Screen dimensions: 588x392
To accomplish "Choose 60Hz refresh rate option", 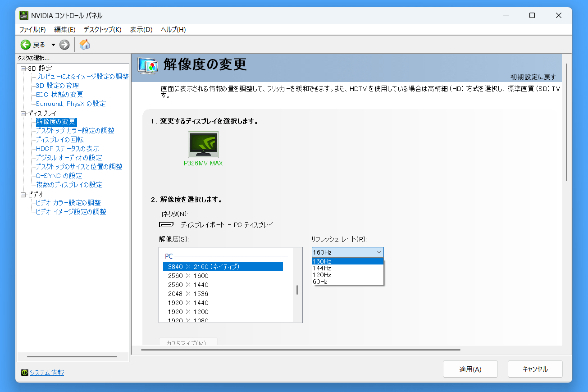I will coord(320,282).
